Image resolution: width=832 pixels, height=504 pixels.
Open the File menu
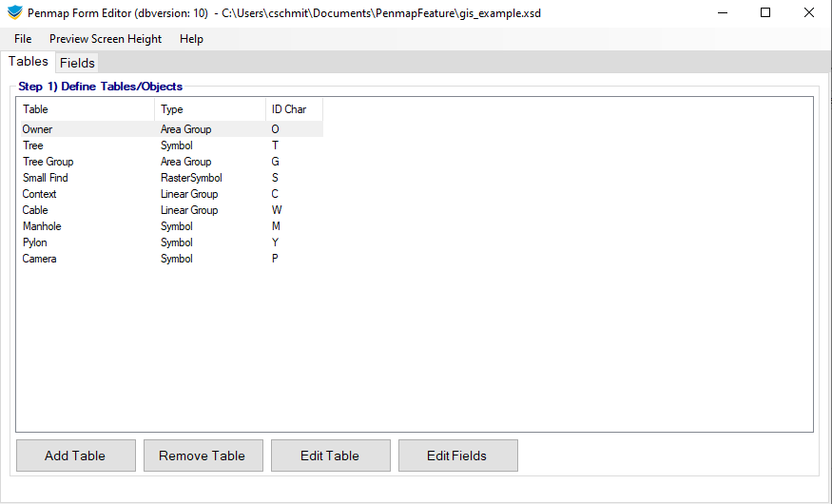tap(23, 39)
